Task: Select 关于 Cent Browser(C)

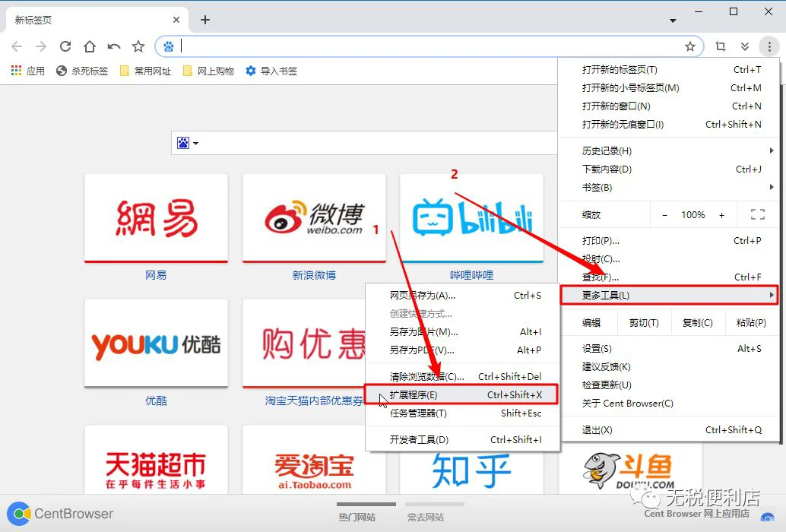Action: tap(670, 404)
